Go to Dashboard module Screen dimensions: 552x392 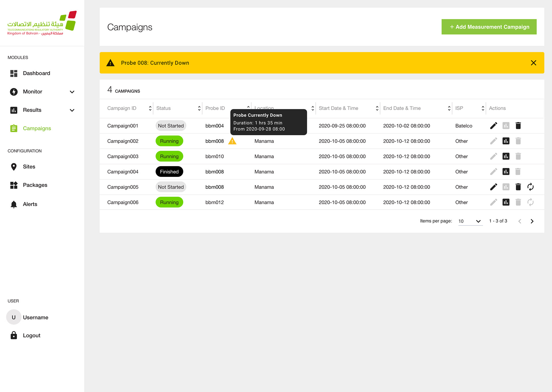(36, 73)
